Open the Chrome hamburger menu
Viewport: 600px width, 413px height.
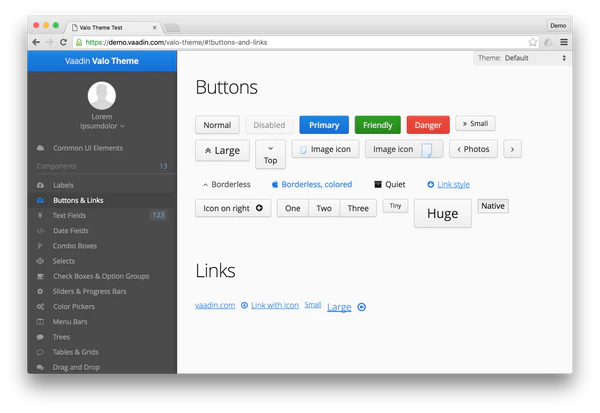(564, 42)
